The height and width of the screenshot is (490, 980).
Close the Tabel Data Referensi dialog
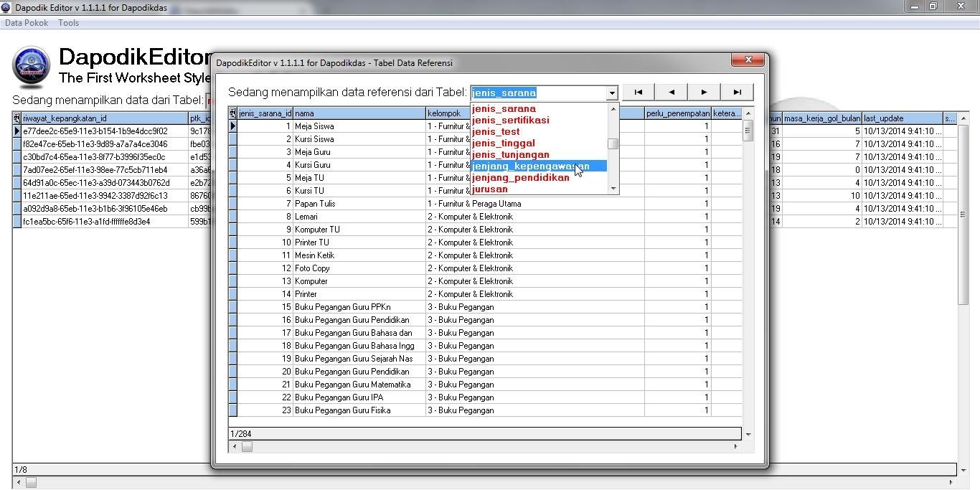pyautogui.click(x=748, y=60)
